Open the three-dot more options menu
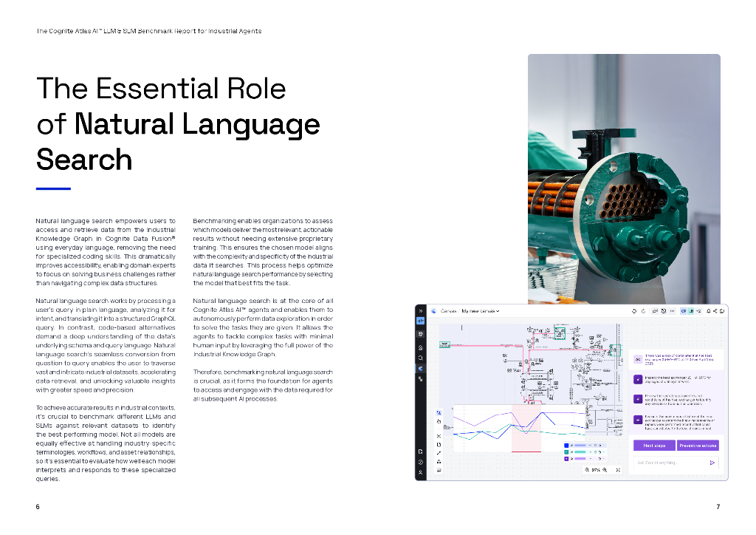The width and height of the screenshot is (756, 535). (x=672, y=311)
